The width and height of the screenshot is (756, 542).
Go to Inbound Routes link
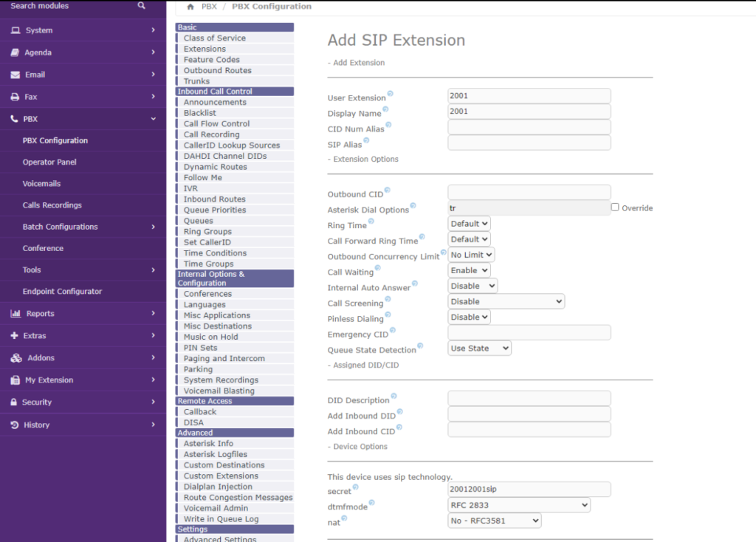pyautogui.click(x=214, y=199)
